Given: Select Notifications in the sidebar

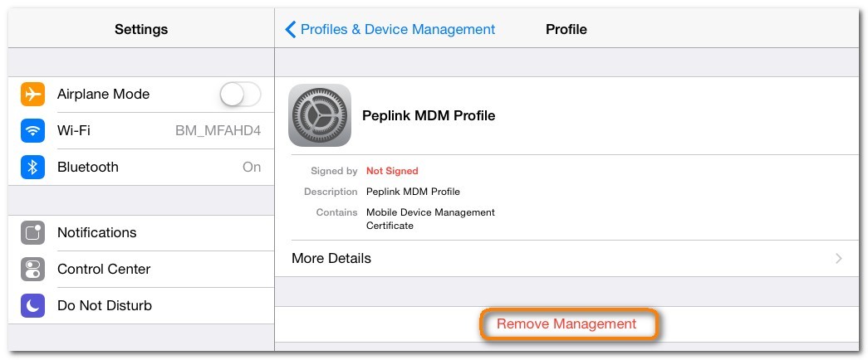Looking at the screenshot, I should point(96,233).
